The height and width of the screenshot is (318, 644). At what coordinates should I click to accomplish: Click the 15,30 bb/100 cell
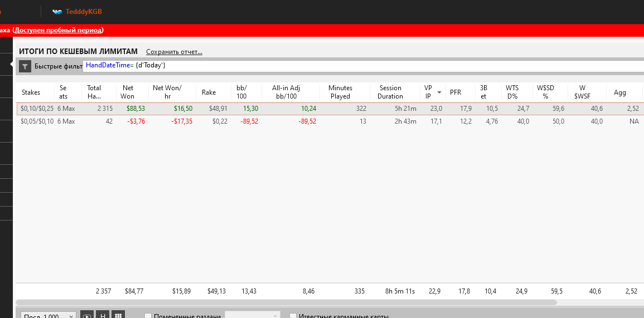pyautogui.click(x=250, y=109)
